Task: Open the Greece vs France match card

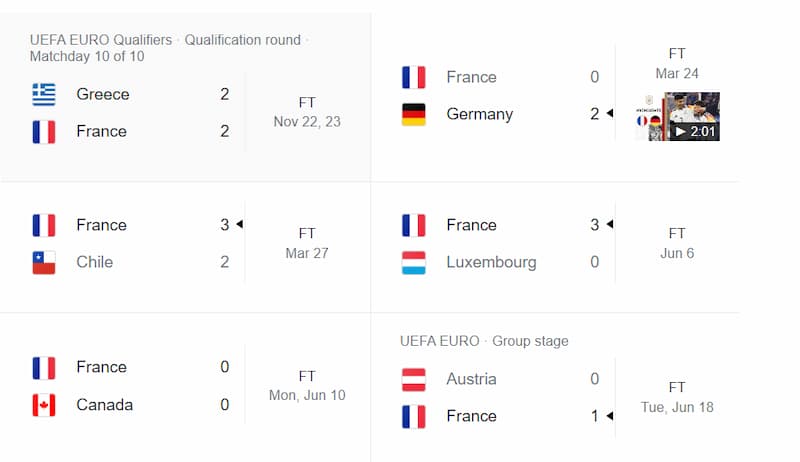Action: [185, 97]
